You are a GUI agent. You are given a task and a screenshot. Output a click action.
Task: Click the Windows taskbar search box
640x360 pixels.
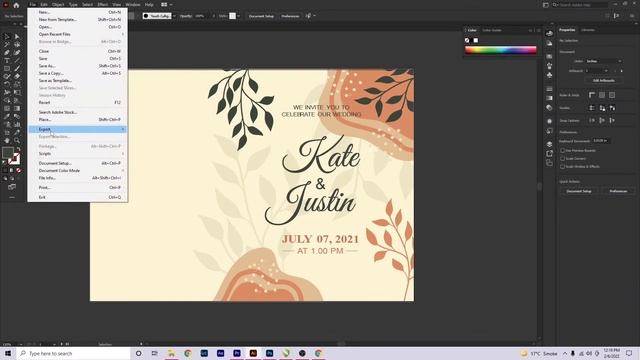pos(73,353)
